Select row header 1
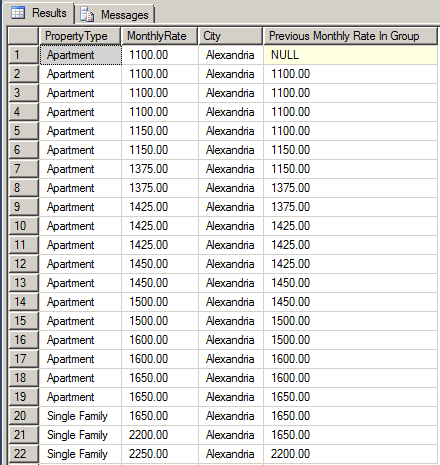Screen dimensions: 440x465 coord(23,55)
